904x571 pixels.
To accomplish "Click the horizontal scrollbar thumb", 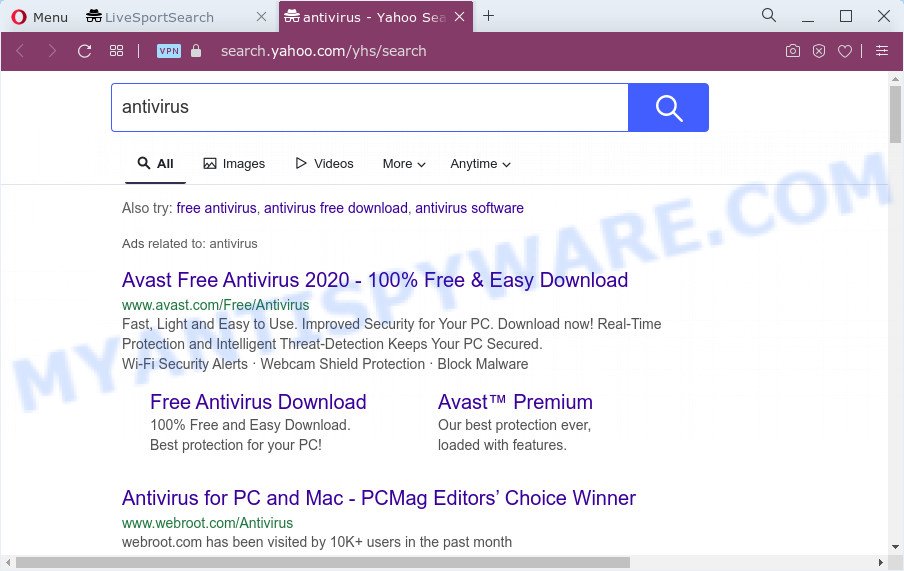I will point(322,562).
